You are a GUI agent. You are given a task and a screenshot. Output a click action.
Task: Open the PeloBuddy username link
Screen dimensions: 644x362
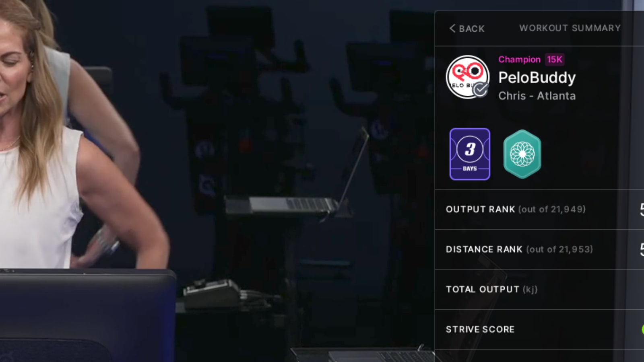coord(537,78)
